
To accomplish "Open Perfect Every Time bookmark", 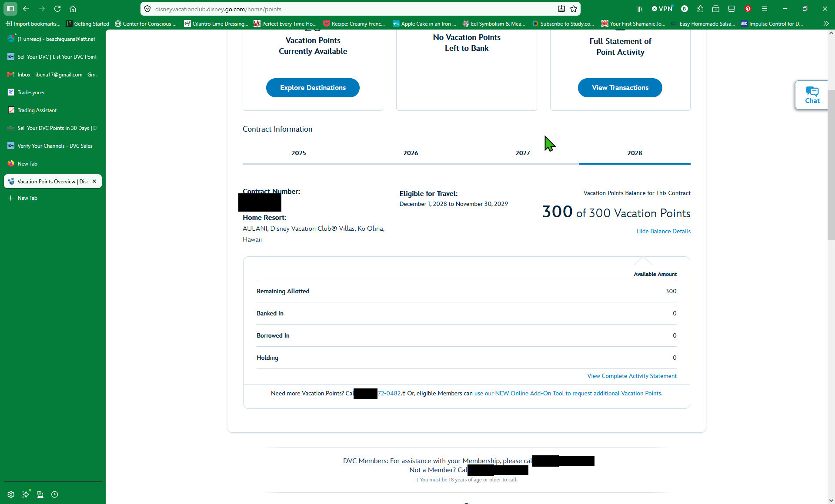I will point(285,23).
